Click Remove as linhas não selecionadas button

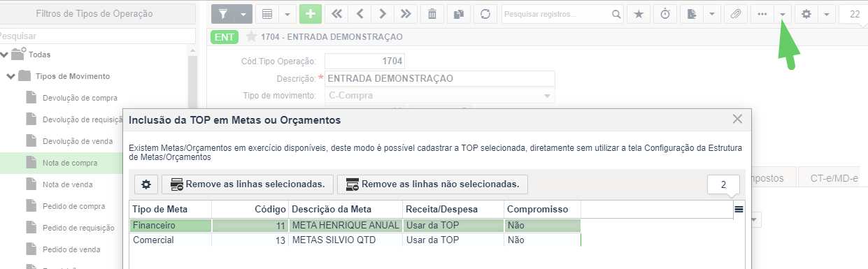(432, 184)
